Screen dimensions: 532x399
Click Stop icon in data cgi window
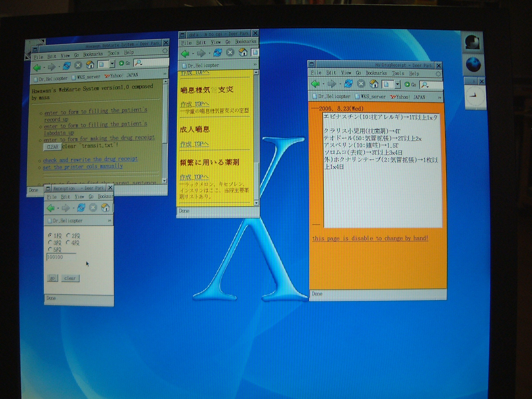click(x=230, y=52)
